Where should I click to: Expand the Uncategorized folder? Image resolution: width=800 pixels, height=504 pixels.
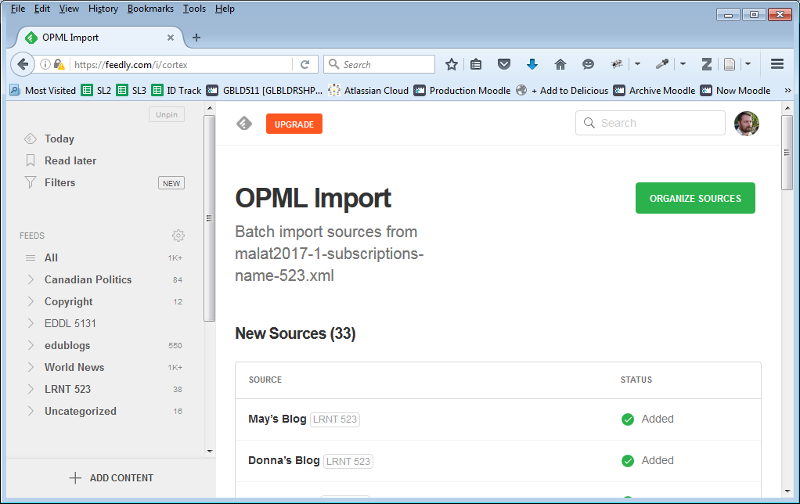point(31,411)
